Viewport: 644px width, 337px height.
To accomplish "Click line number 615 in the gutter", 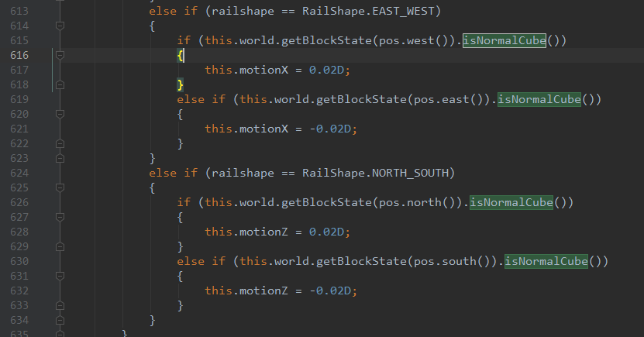I will click(19, 40).
